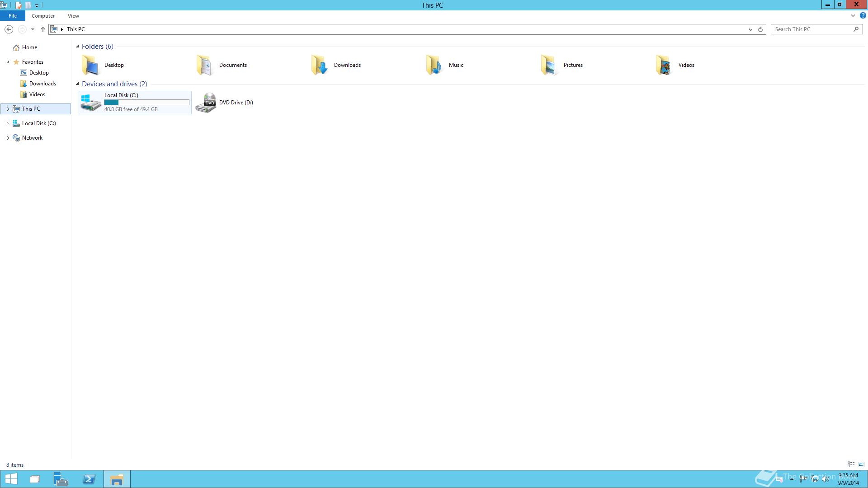Open the View ribbon tab
868x488 pixels.
tap(73, 16)
